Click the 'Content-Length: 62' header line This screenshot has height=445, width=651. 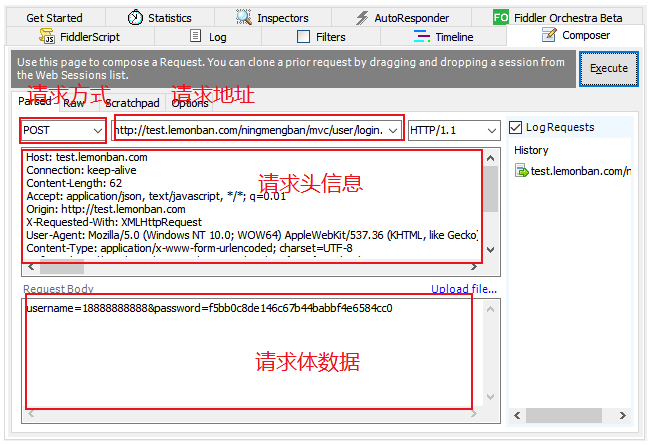[74, 183]
